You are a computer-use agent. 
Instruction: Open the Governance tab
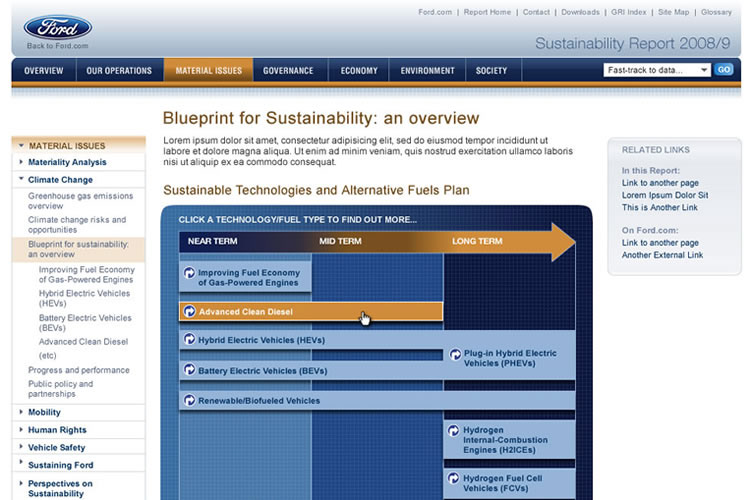288,70
